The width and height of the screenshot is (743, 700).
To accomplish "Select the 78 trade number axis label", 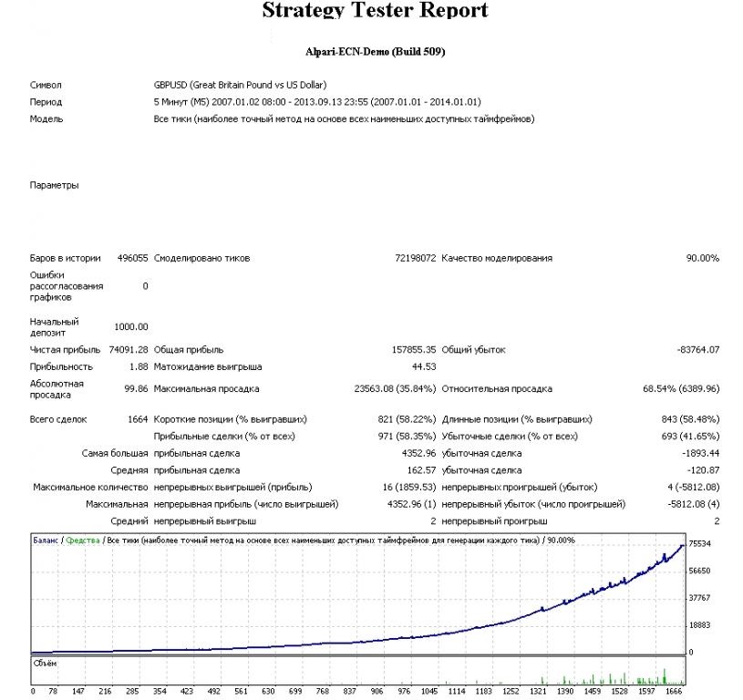I will pos(53,691).
